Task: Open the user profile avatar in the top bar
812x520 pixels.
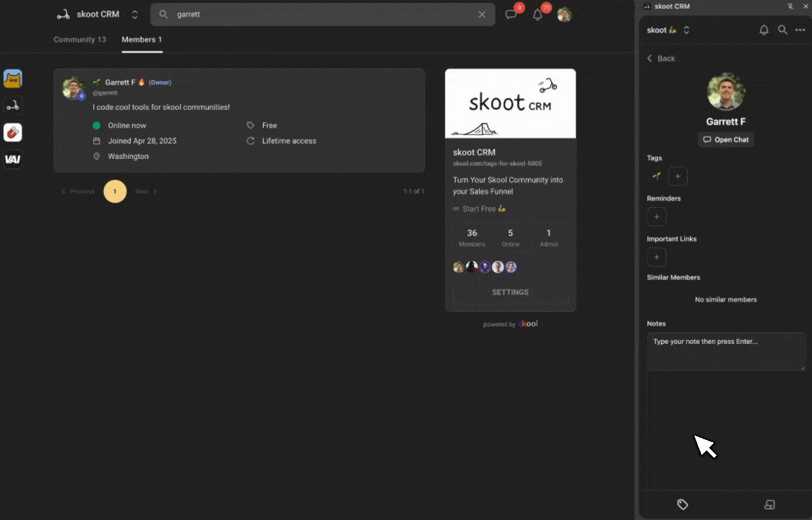Action: click(x=564, y=14)
